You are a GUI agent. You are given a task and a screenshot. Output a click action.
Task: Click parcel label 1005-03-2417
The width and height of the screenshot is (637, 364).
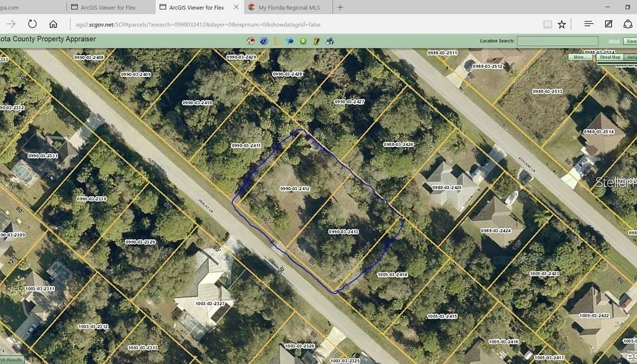[x=549, y=357]
